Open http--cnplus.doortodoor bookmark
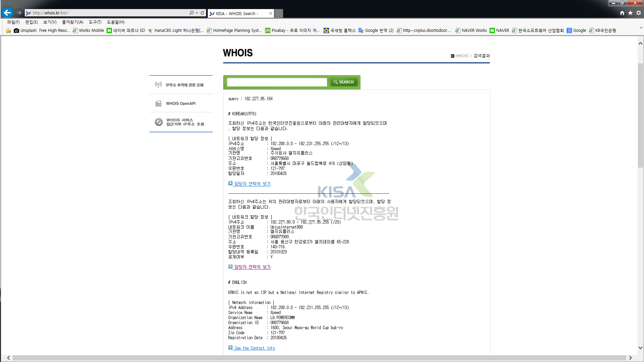Image resolution: width=644 pixels, height=362 pixels. coord(424,31)
